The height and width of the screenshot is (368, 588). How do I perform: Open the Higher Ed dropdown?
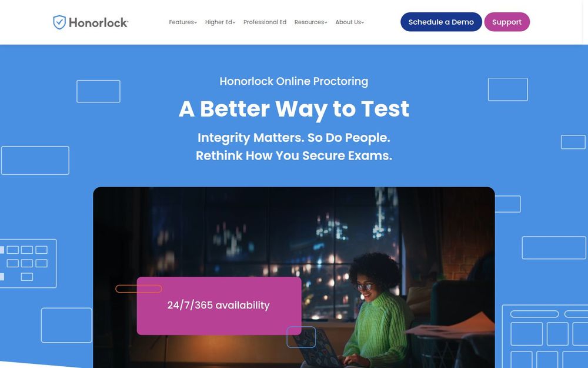click(x=220, y=22)
